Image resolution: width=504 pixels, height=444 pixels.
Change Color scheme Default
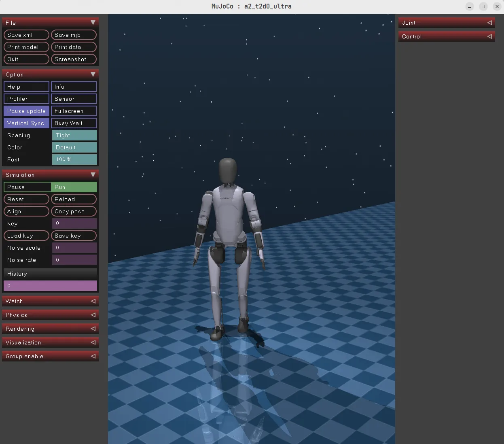click(74, 147)
